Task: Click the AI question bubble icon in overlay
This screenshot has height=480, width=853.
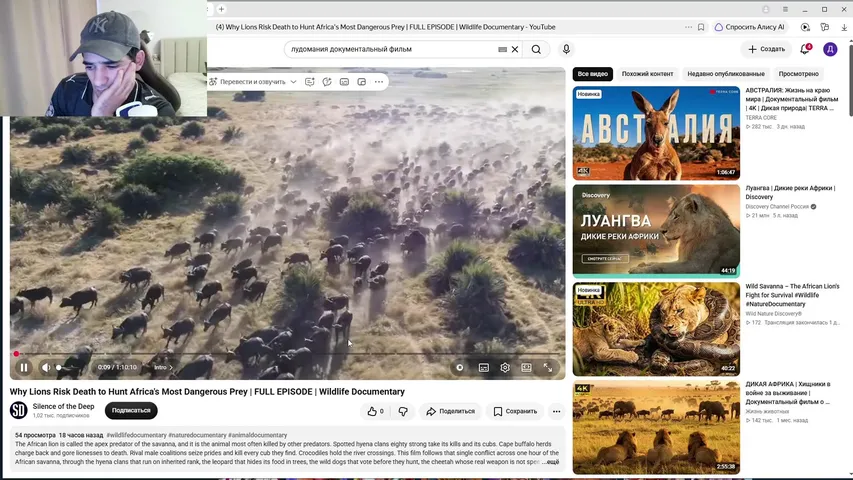Action: pos(327,82)
